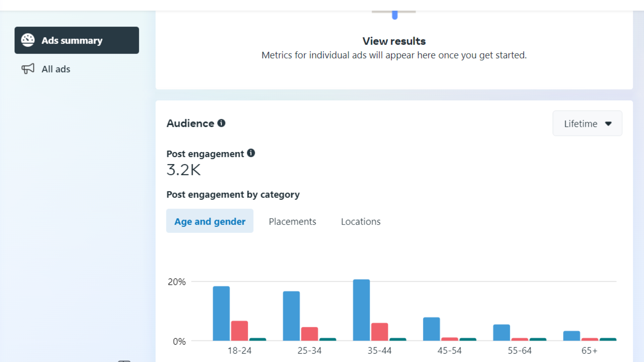644x362 pixels.
Task: Click the 3.2K post engagement value
Action: 183,170
